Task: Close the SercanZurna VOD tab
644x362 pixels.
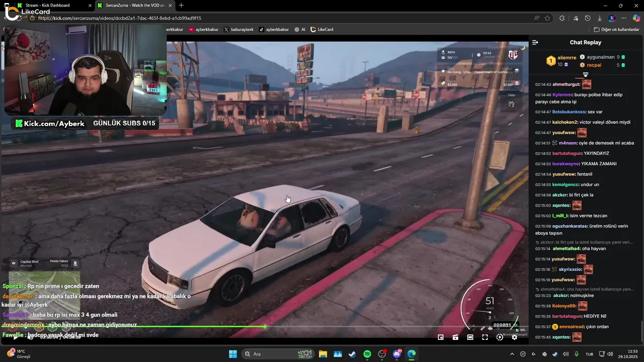Action: pos(170,6)
